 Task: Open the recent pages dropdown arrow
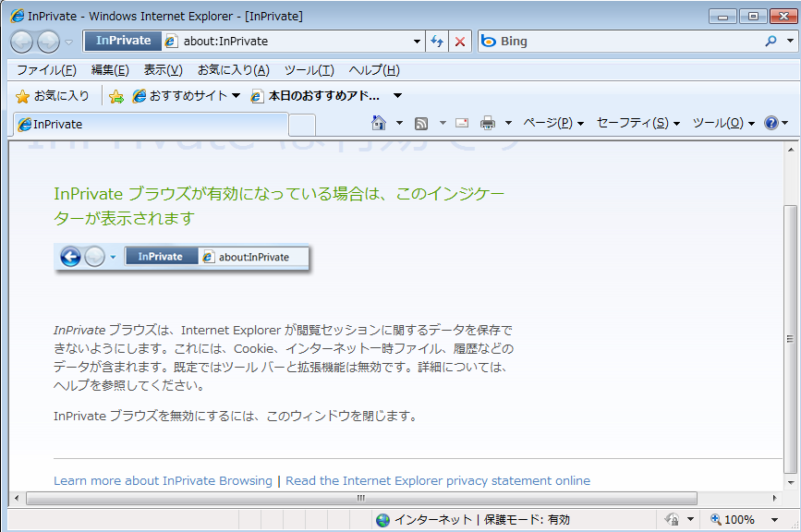69,42
